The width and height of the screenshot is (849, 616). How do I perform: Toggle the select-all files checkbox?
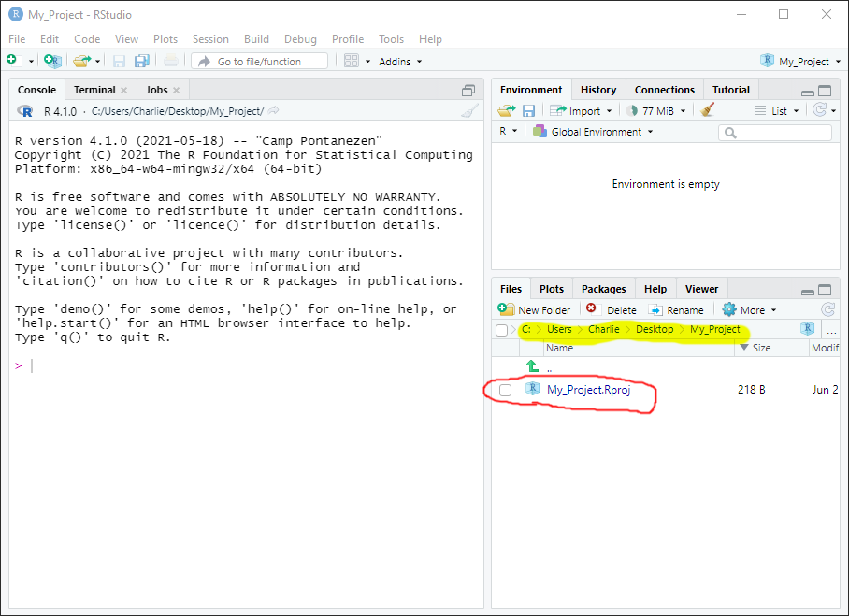tap(502, 330)
